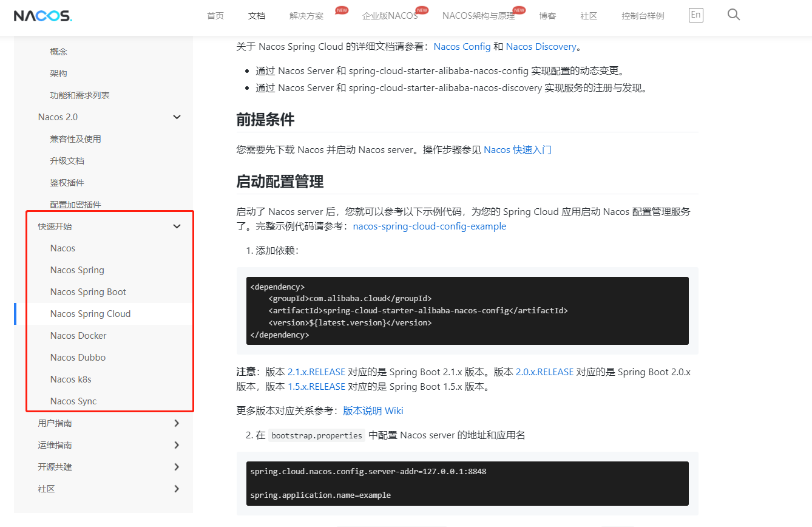Open the 企业版NACOS nav item

pos(390,16)
